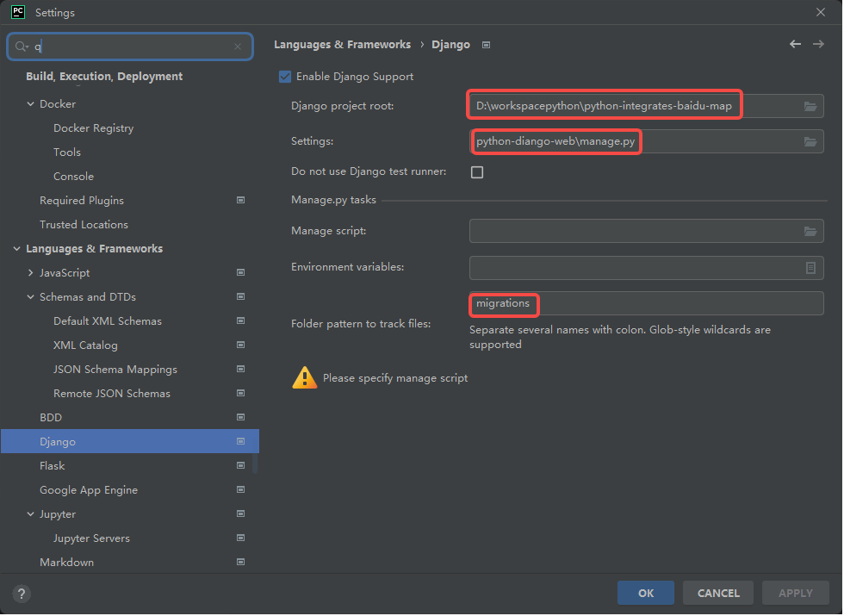
Task: Click the project icon next to Jupyter Servers
Action: tap(240, 538)
